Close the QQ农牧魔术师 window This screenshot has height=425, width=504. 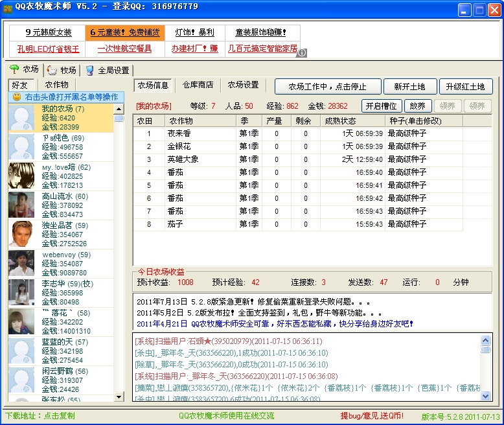click(494, 10)
